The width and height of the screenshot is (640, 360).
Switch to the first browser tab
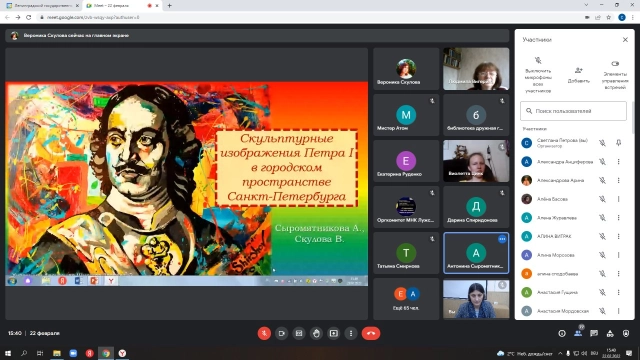(42, 6)
